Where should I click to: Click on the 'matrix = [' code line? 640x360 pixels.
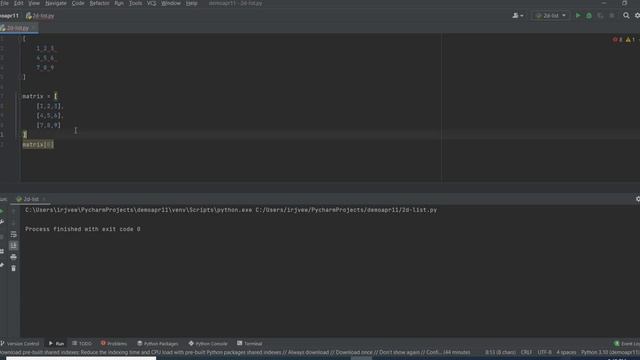pos(40,96)
